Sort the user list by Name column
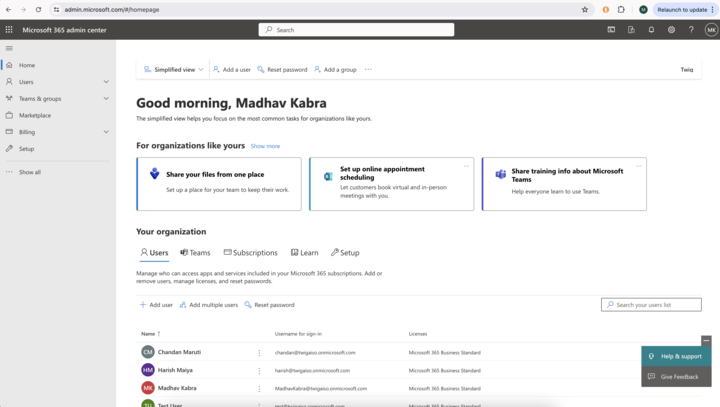 click(148, 334)
